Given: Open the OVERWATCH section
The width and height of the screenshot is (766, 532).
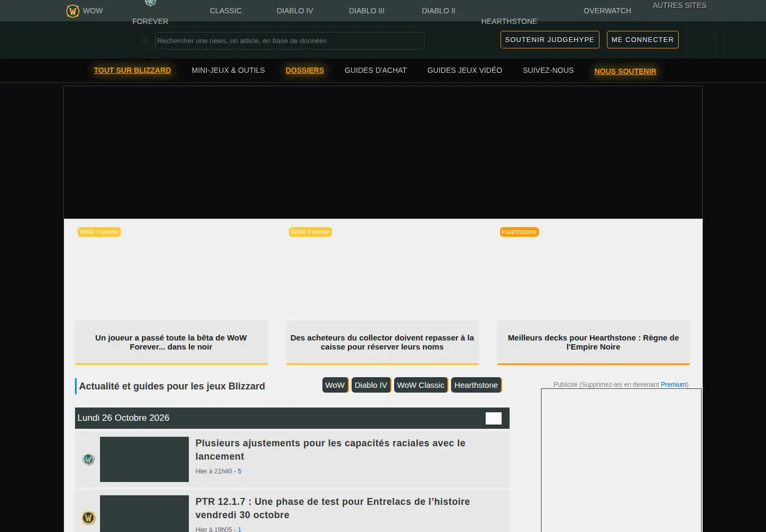Looking at the screenshot, I should pos(607,11).
